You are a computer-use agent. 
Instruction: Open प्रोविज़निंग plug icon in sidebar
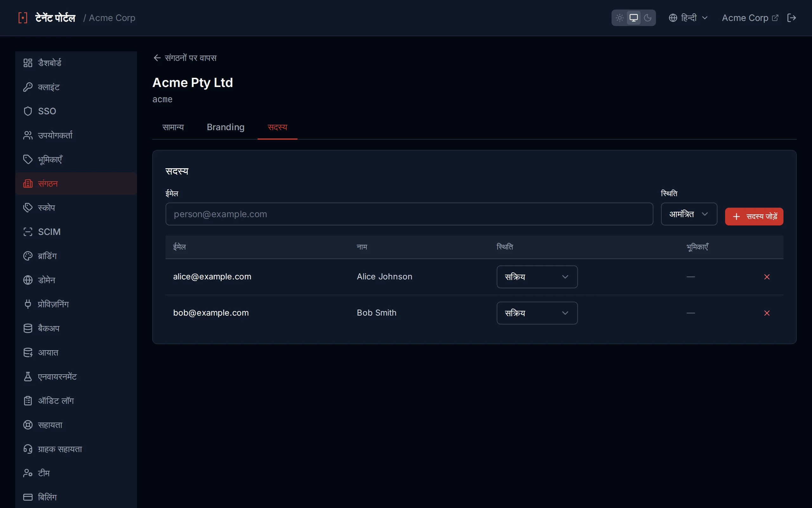click(28, 304)
